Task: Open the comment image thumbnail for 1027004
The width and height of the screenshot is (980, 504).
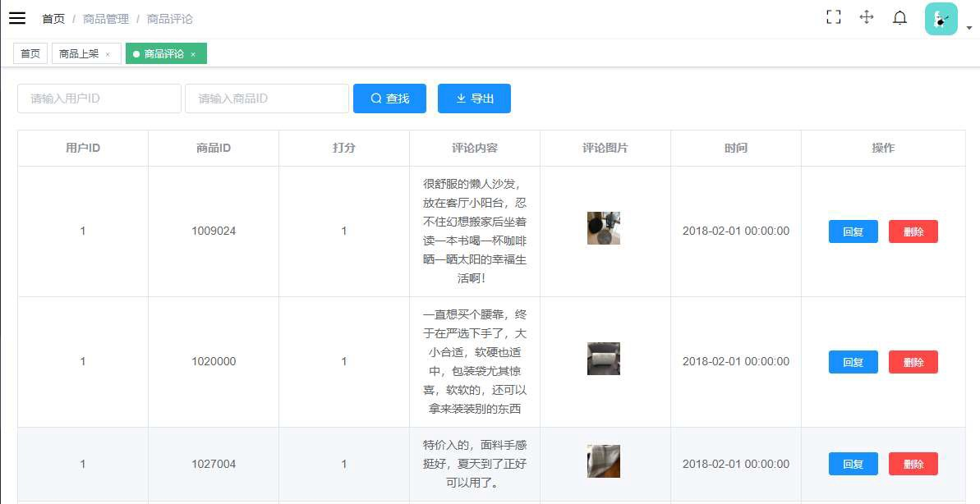Action: tap(604, 461)
